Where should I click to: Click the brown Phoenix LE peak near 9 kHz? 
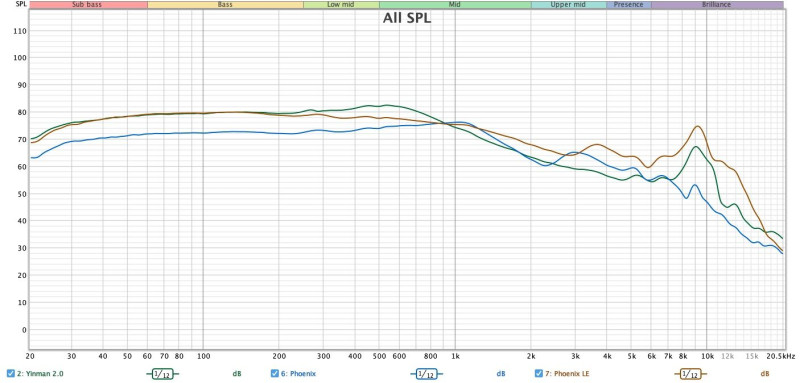[x=697, y=126]
